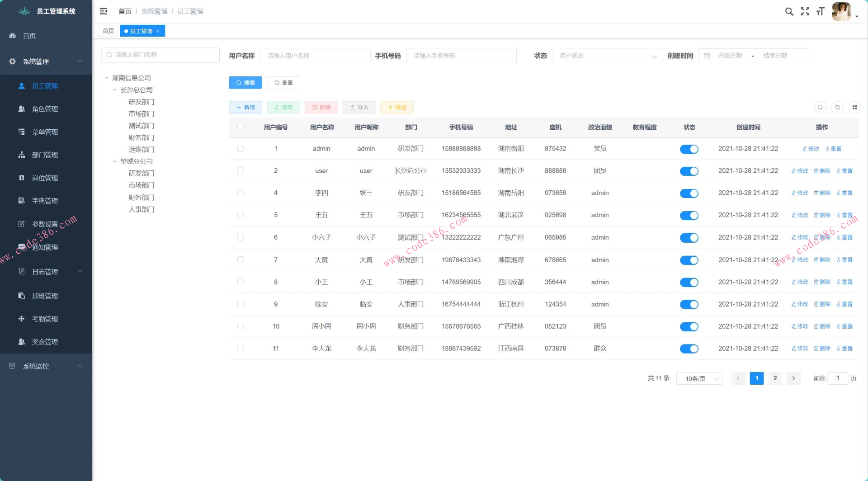The image size is (868, 481).
Task: Open the 用户状态 dropdown
Action: tap(607, 56)
